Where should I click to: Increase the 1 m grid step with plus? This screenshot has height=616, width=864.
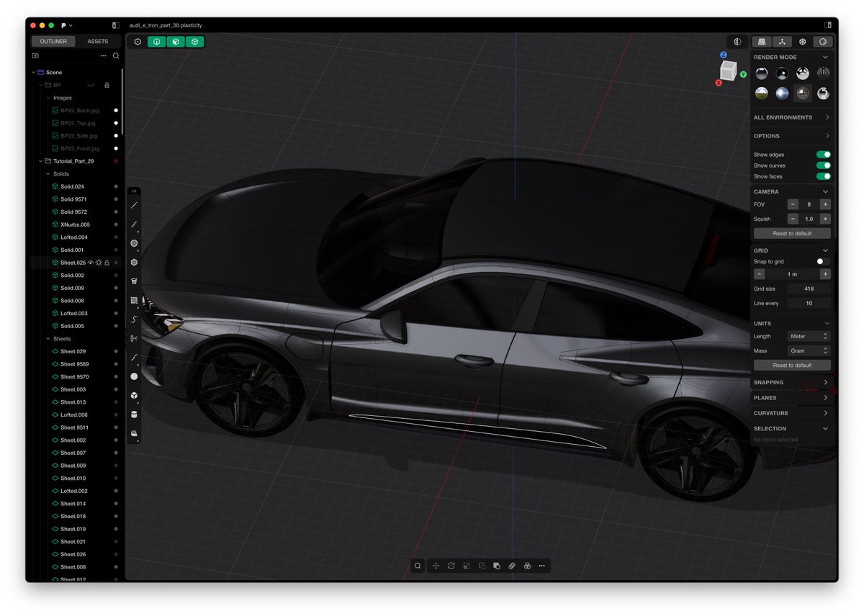pos(825,274)
